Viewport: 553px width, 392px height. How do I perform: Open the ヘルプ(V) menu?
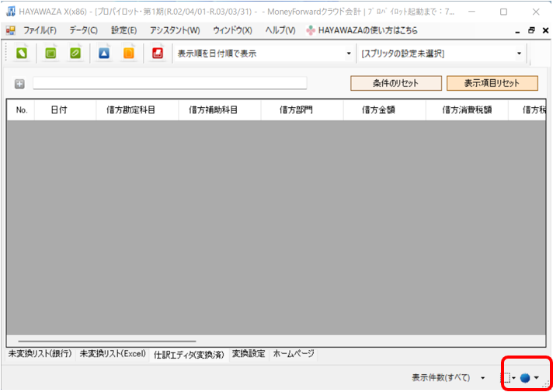click(x=280, y=31)
